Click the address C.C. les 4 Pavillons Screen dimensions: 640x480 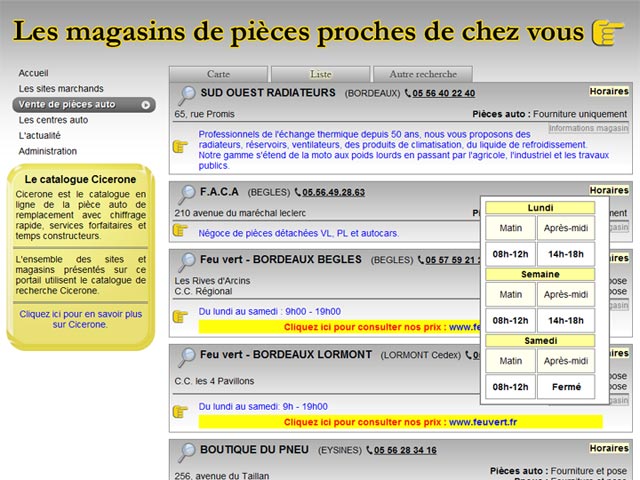click(x=214, y=381)
